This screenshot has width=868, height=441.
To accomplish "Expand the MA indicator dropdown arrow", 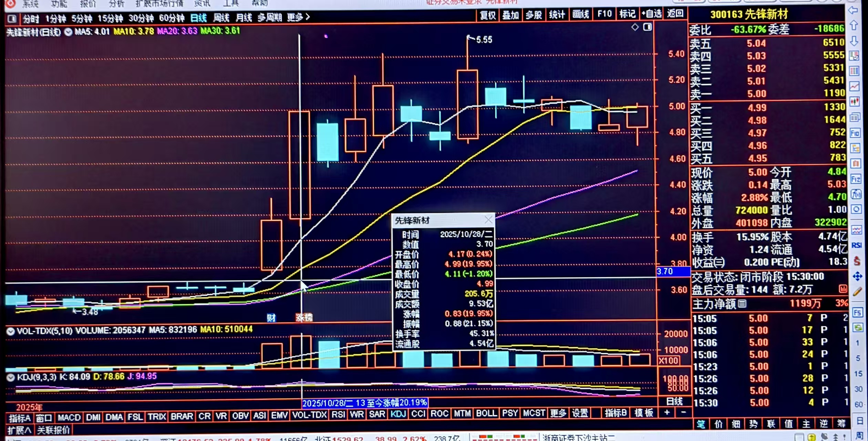I will pos(68,32).
